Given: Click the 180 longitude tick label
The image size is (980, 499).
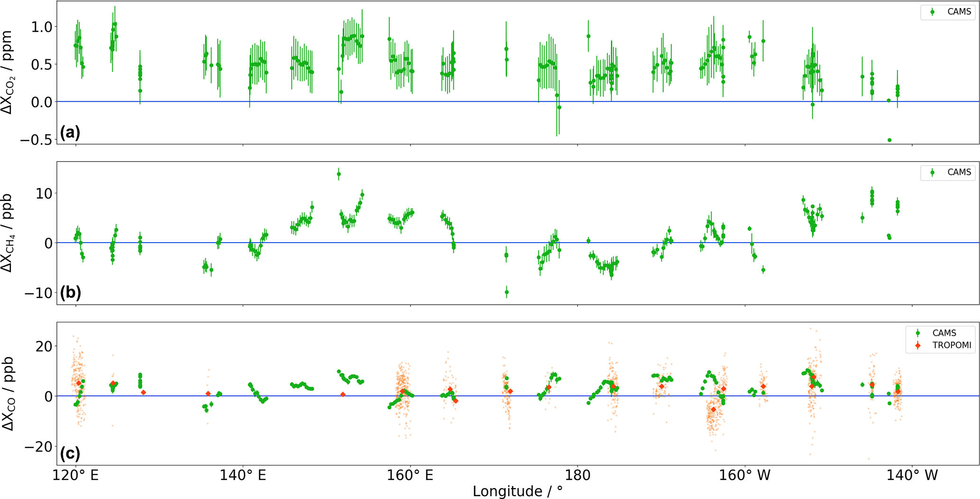Looking at the screenshot, I should 577,475.
